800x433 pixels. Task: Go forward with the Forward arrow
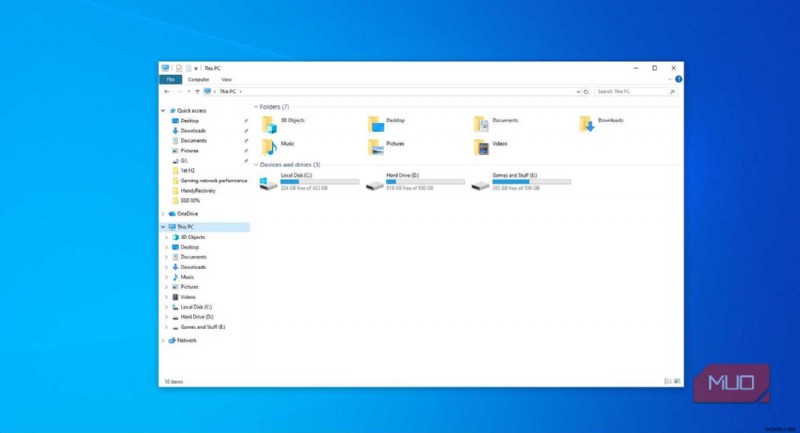pos(179,92)
